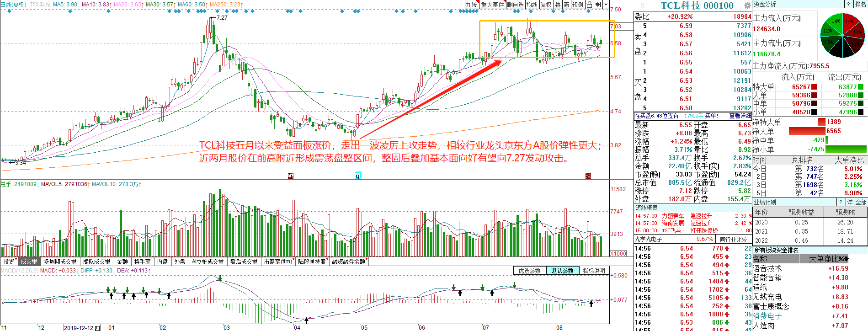
Task: Click the red 特大单 inflow swatch
Action: point(814,87)
